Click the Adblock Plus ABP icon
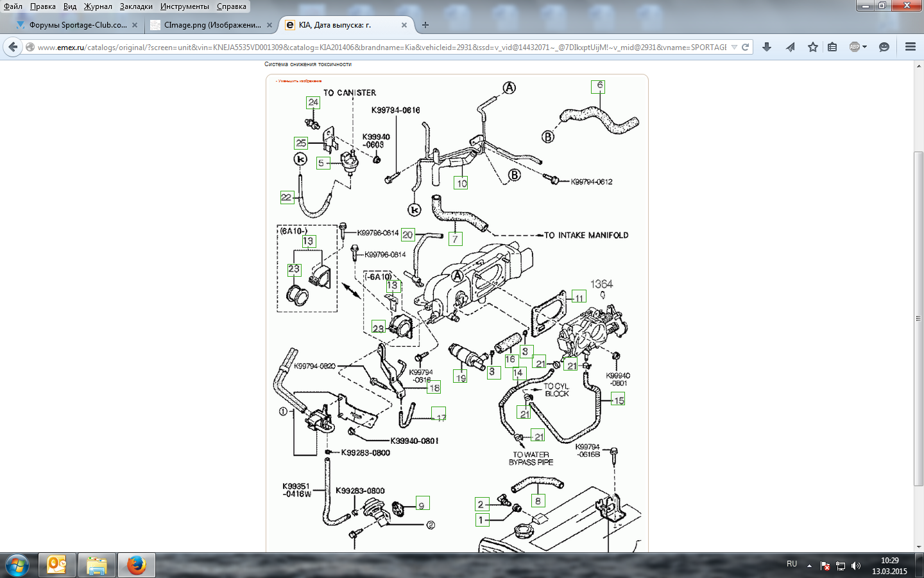The height and width of the screenshot is (578, 924). tap(854, 47)
